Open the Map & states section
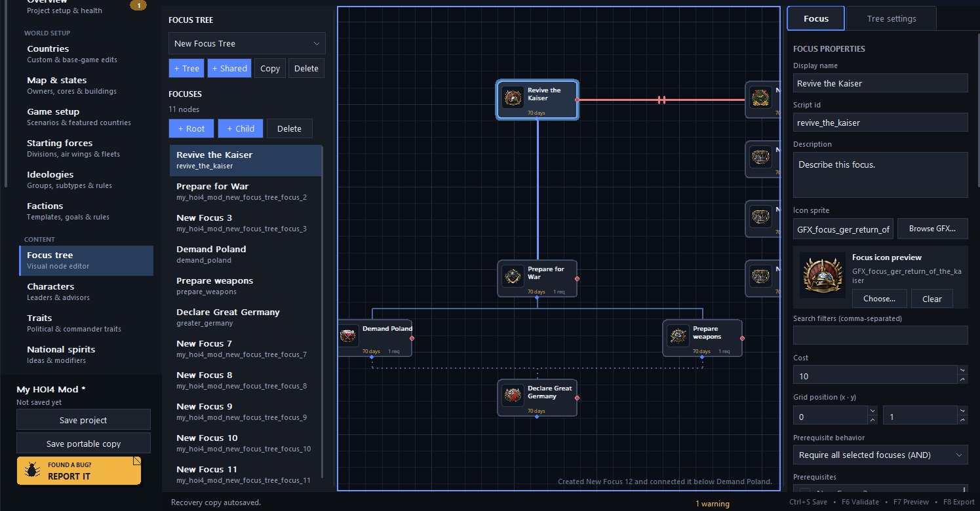Screen dimensions: 980x511 pos(87,85)
